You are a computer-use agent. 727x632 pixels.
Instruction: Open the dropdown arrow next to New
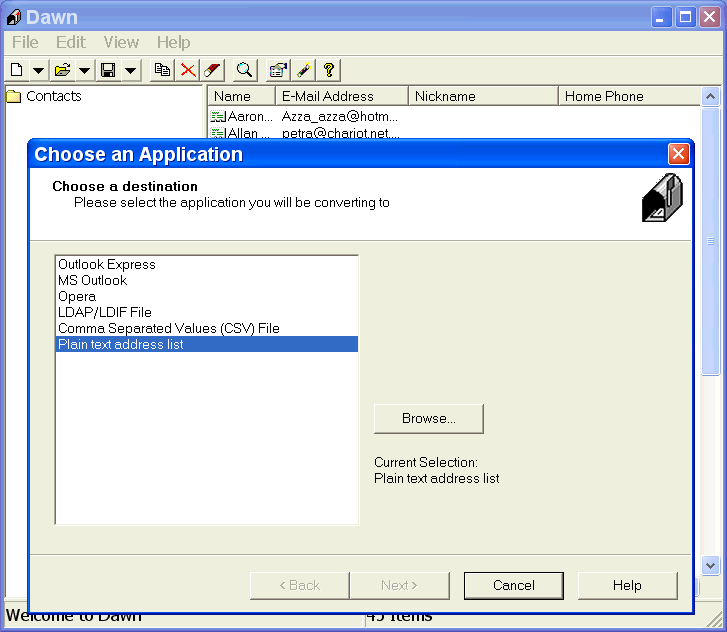tap(38, 70)
